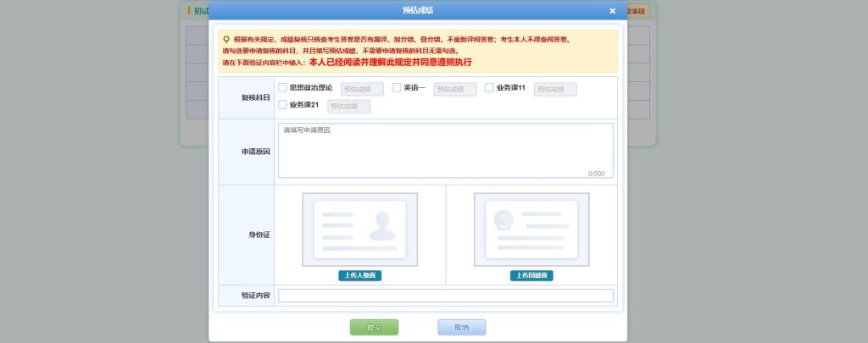This screenshot has width=868, height=343.
Task: Click the 预估成绩 field for 思想政治理论
Action: 362,89
